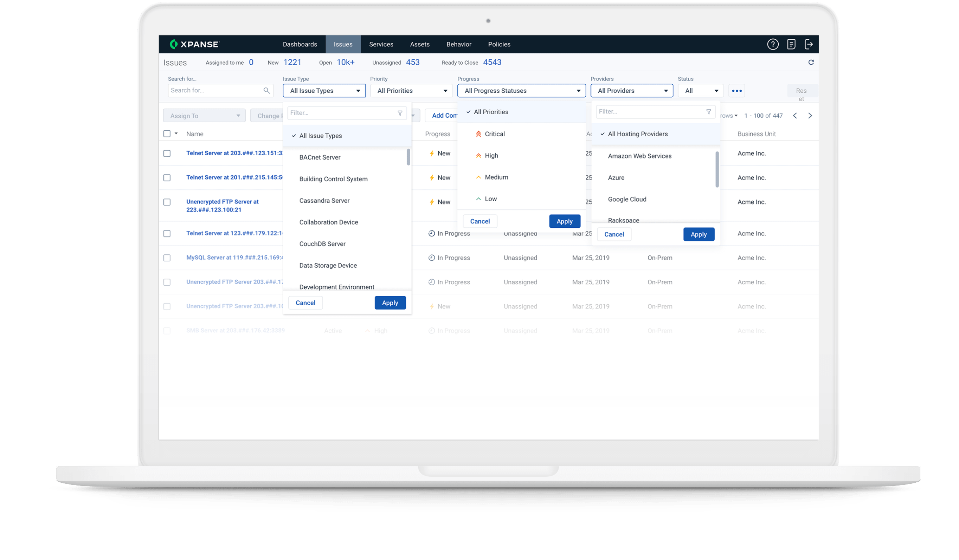Click the refresh icon beside issue counts
This screenshot has height=560, width=959.
pyautogui.click(x=811, y=63)
